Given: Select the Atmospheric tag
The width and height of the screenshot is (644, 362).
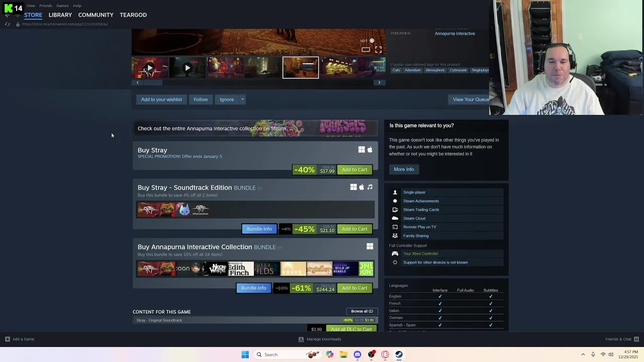Looking at the screenshot, I should pyautogui.click(x=435, y=70).
